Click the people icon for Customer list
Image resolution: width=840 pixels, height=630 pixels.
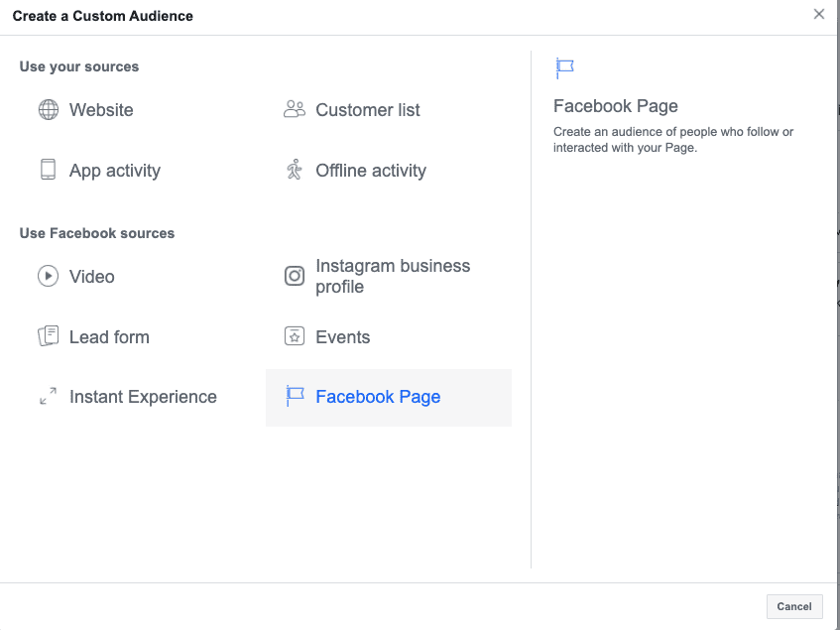294,110
